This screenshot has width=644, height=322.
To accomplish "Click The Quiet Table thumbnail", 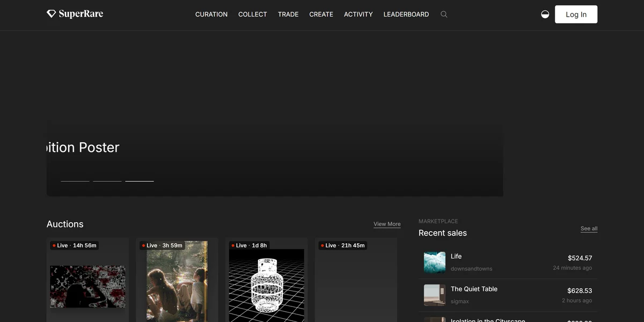I will point(435,295).
